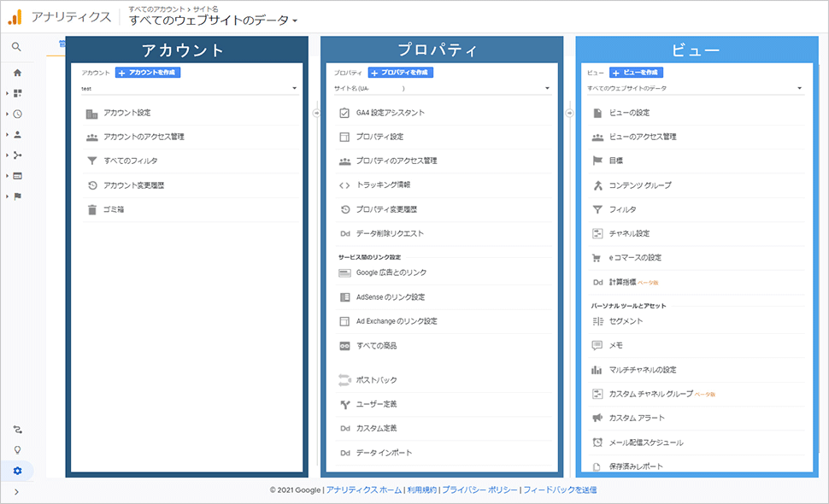Click circular arrow between account and property columns
Viewport: 829px width, 504px height.
pyautogui.click(x=316, y=113)
